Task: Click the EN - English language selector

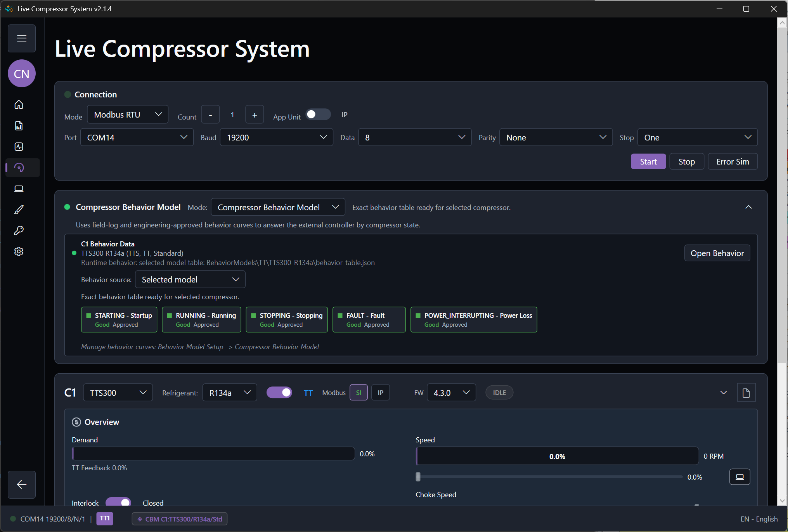Action: coord(759,519)
